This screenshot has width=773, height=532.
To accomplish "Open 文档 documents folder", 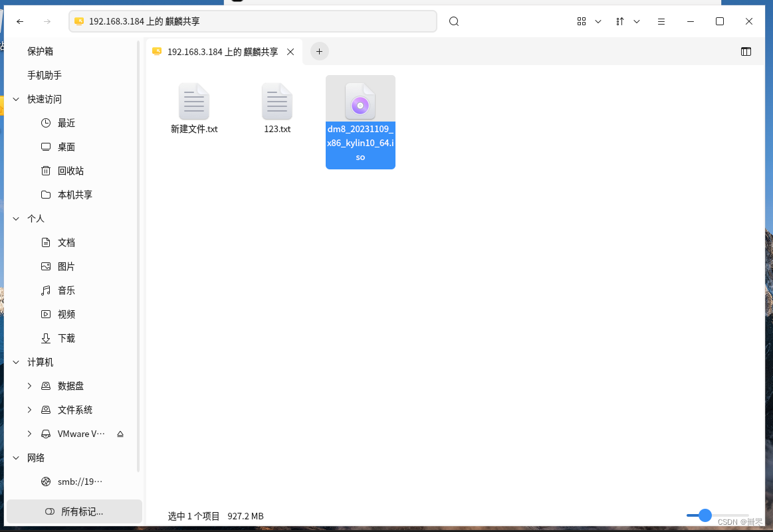I will coord(66,242).
